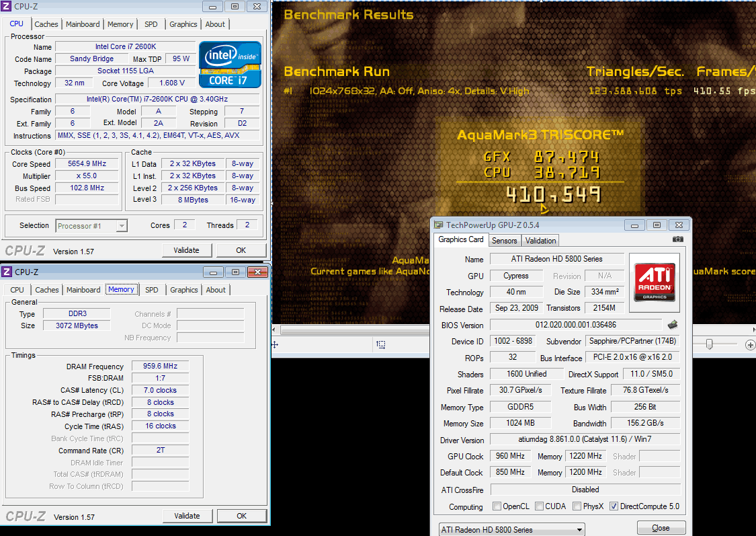The width and height of the screenshot is (756, 536).
Task: Click the zoom plus icon in image viewer
Action: (x=750, y=344)
